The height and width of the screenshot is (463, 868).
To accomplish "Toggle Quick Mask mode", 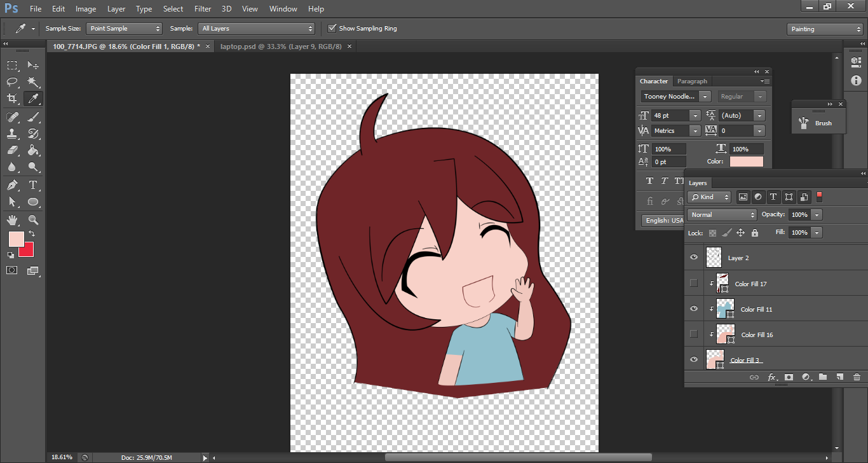I will click(12, 270).
